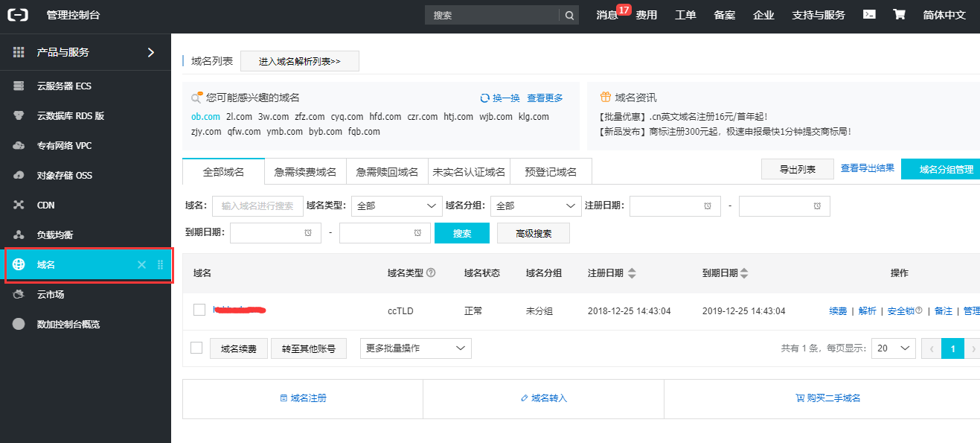Viewport: 980px width, 443px height.
Task: Click 进入域名解析列表 button
Action: 300,61
